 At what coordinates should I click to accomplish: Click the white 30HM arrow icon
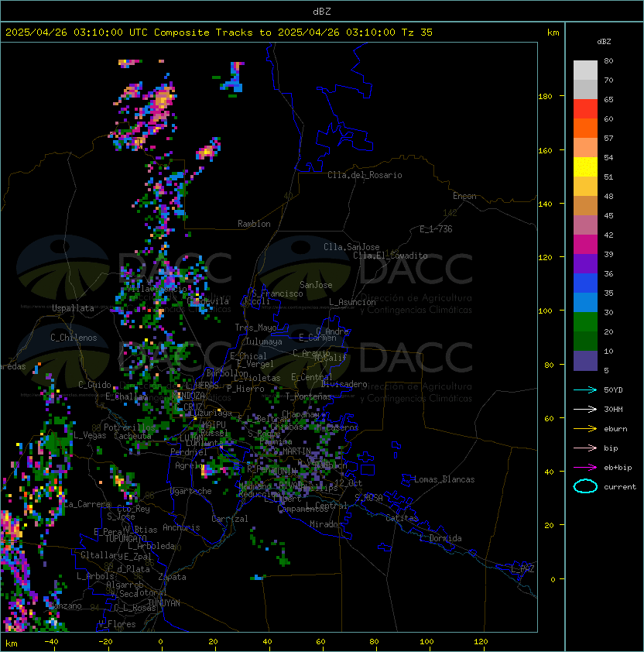click(x=585, y=409)
